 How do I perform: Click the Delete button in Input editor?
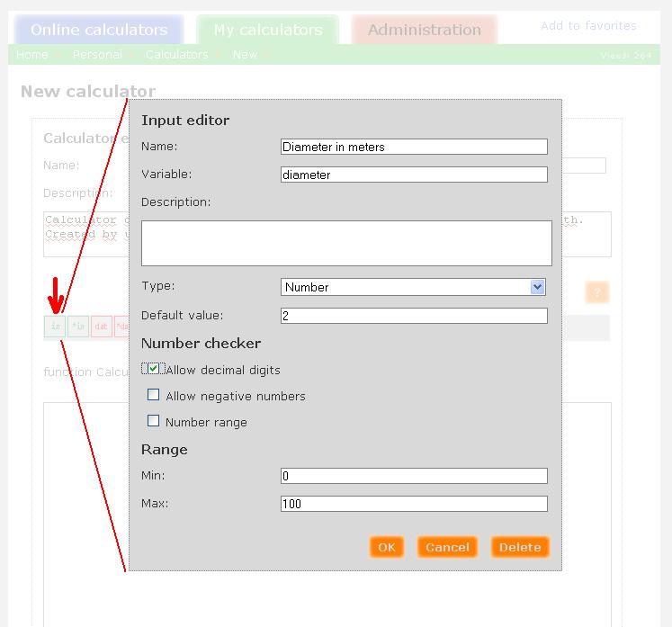520,547
